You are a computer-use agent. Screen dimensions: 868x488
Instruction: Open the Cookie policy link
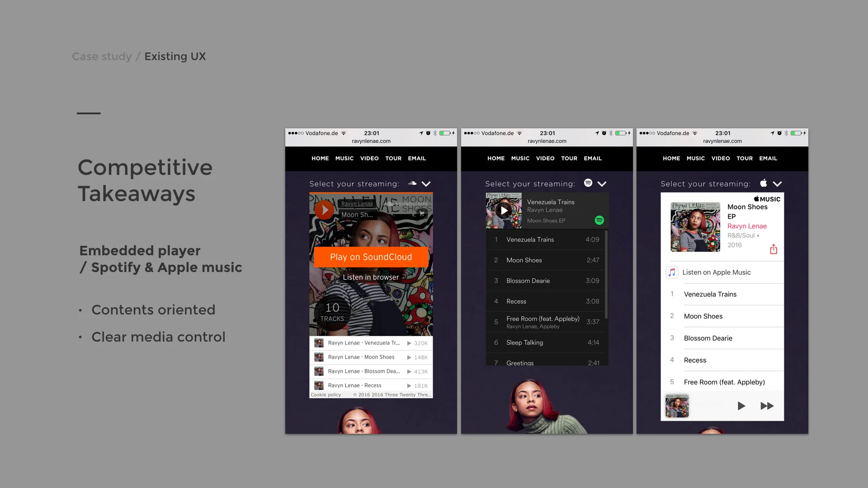tap(326, 394)
